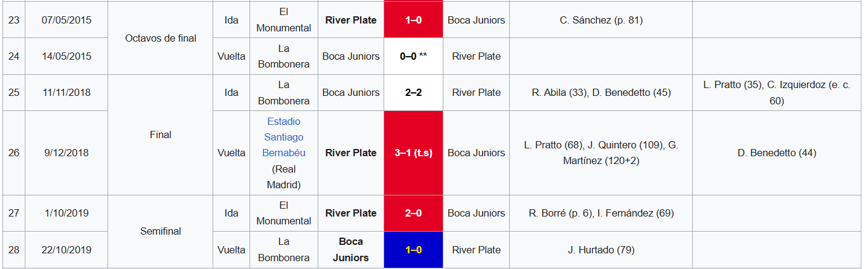Click the D. Benedetto (44) scorer cell
The height and width of the screenshot is (269, 868).
(777, 153)
